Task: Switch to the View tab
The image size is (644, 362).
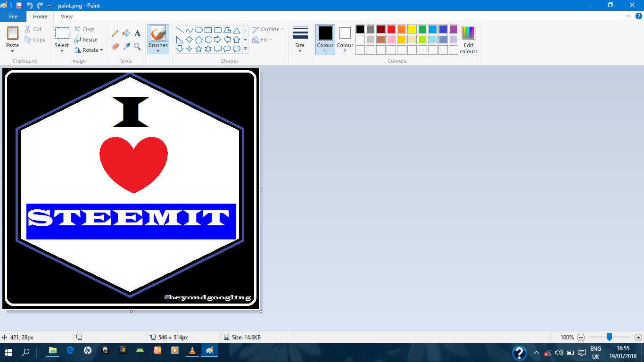Action: click(67, 16)
